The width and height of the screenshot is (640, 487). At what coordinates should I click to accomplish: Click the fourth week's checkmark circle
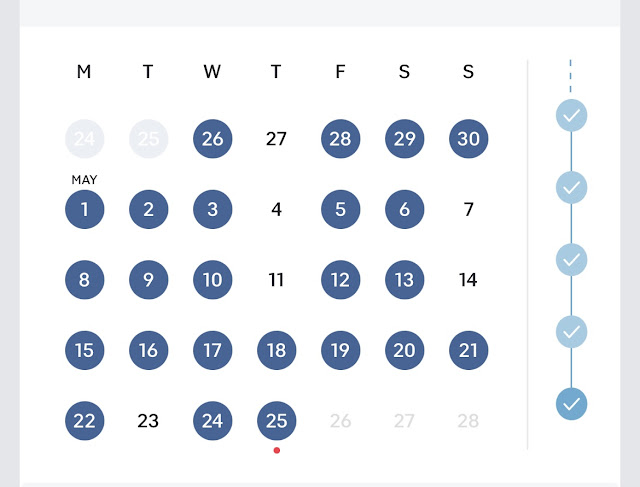(x=571, y=332)
